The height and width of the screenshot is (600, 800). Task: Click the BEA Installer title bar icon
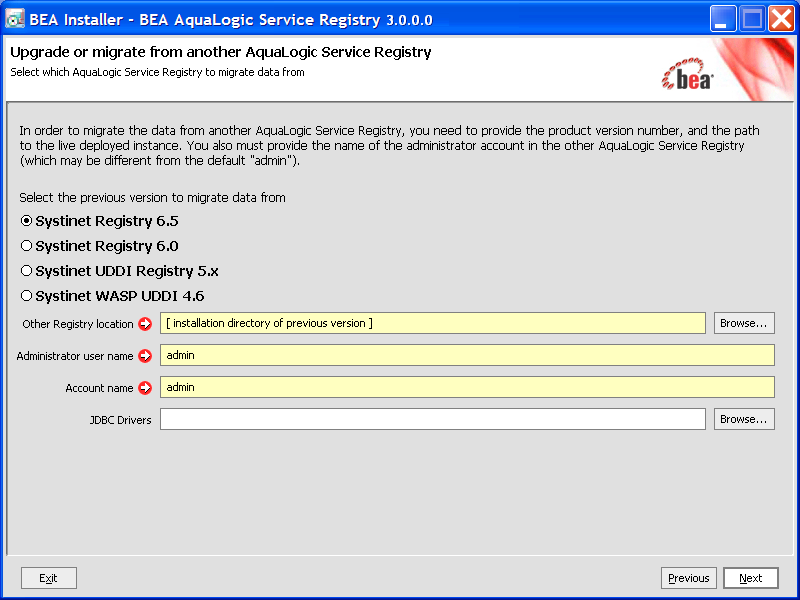[14, 19]
